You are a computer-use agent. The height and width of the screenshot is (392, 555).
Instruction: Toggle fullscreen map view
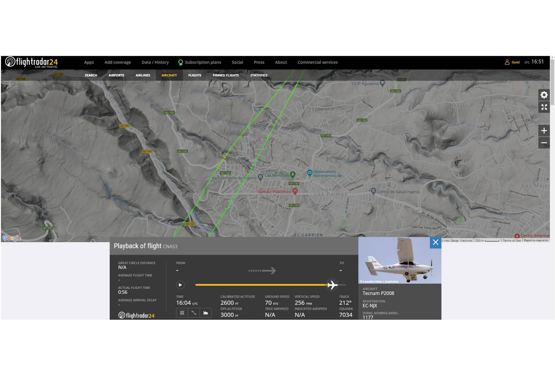point(544,107)
